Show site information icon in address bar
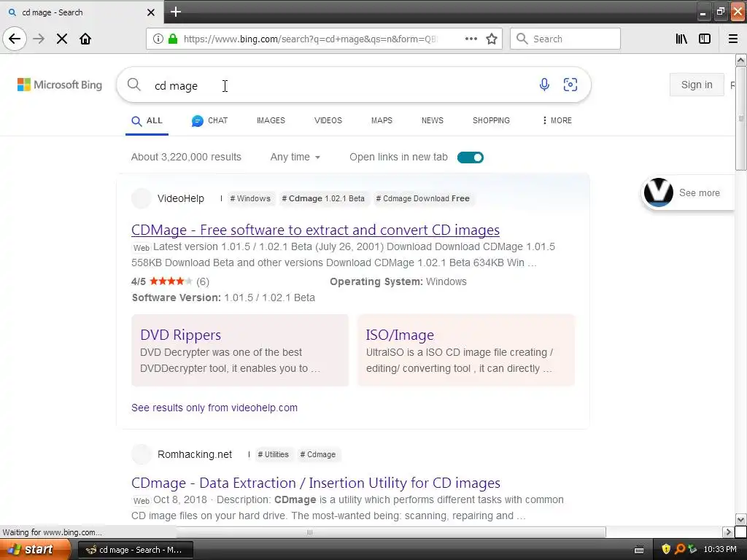 click(158, 39)
